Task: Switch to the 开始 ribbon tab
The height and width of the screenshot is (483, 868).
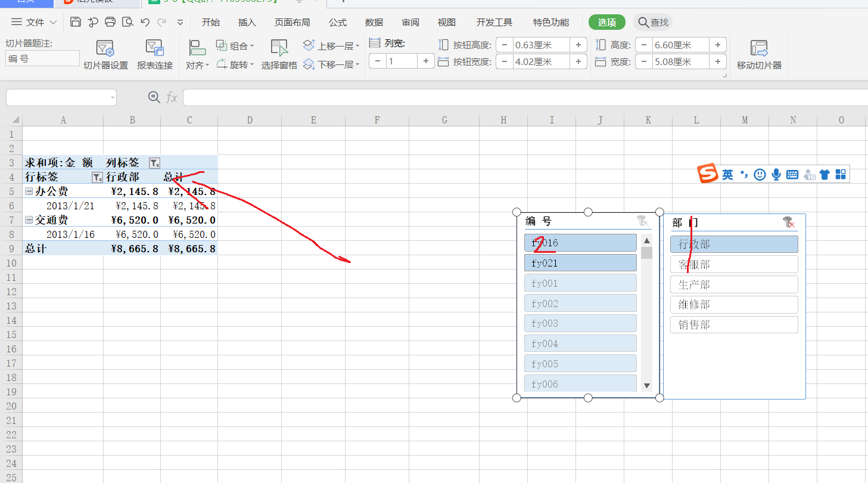Action: click(x=210, y=23)
